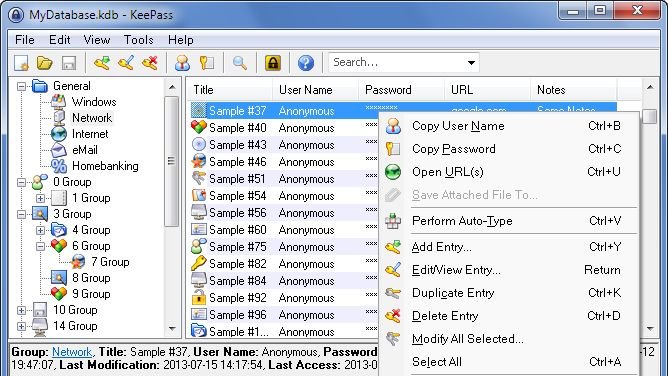
Task: Click the icon beside Sample #46
Action: [x=199, y=161]
